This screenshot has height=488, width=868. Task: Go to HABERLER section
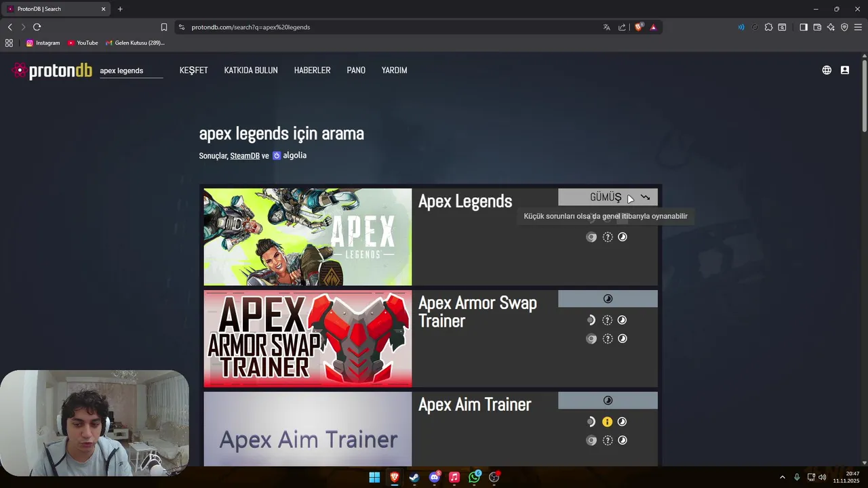[x=312, y=70]
